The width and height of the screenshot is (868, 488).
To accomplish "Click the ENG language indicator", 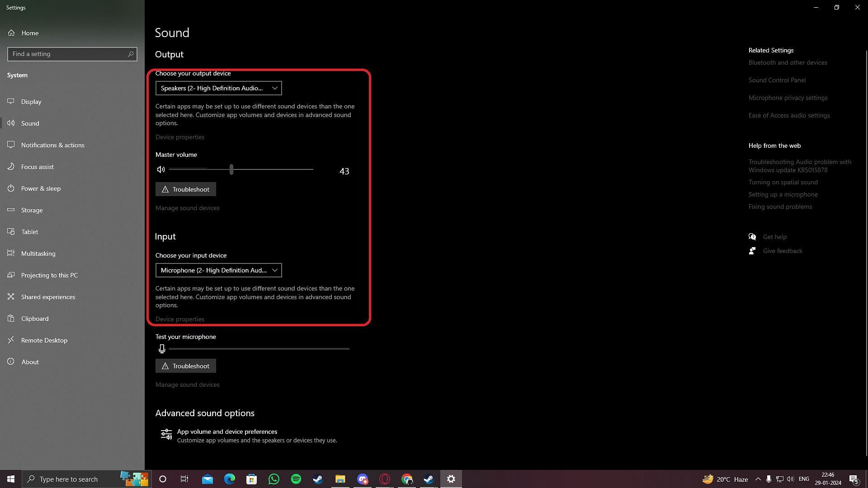I will 804,479.
